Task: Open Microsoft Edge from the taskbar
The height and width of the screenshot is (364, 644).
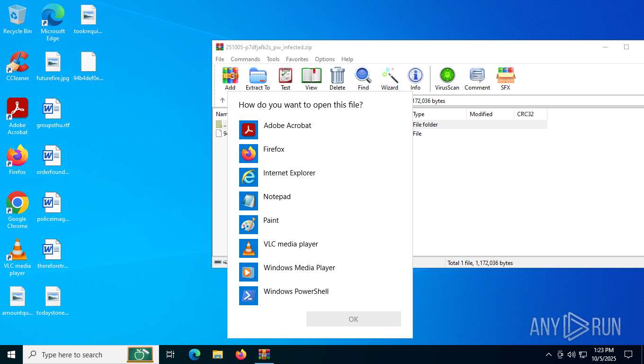Action: click(195, 355)
